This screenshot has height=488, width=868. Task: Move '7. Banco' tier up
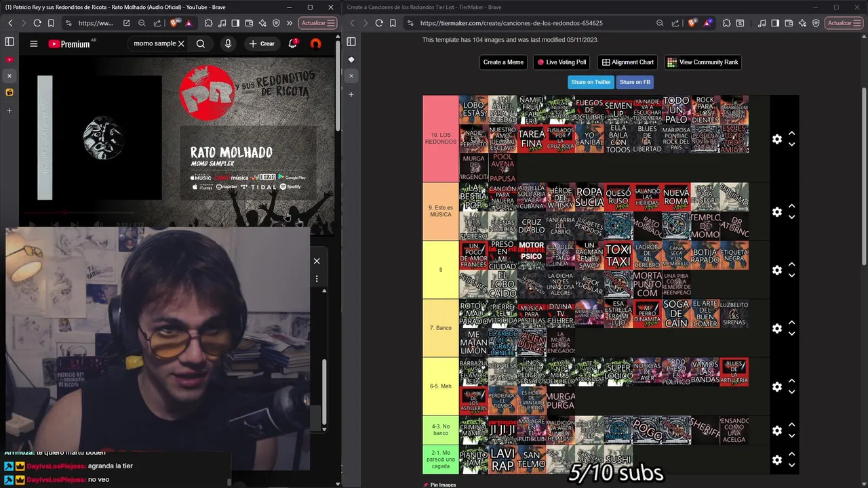[x=791, y=323]
